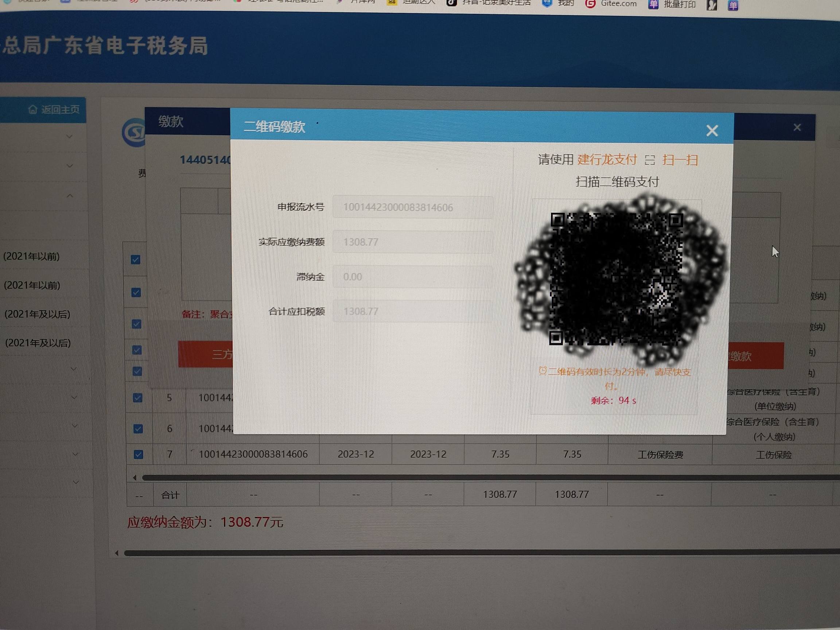The width and height of the screenshot is (840, 630).
Task: Click the dark bookmark icon after 批量打印
Action: point(712,5)
